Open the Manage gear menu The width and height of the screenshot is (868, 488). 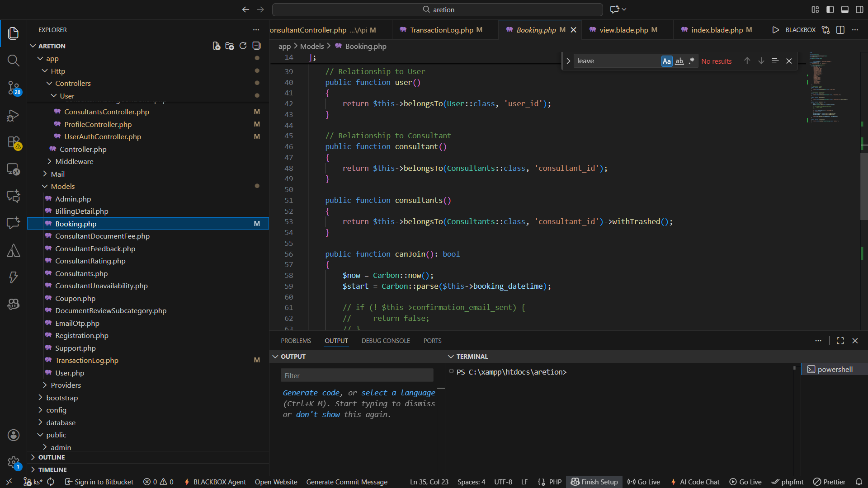[x=13, y=462]
